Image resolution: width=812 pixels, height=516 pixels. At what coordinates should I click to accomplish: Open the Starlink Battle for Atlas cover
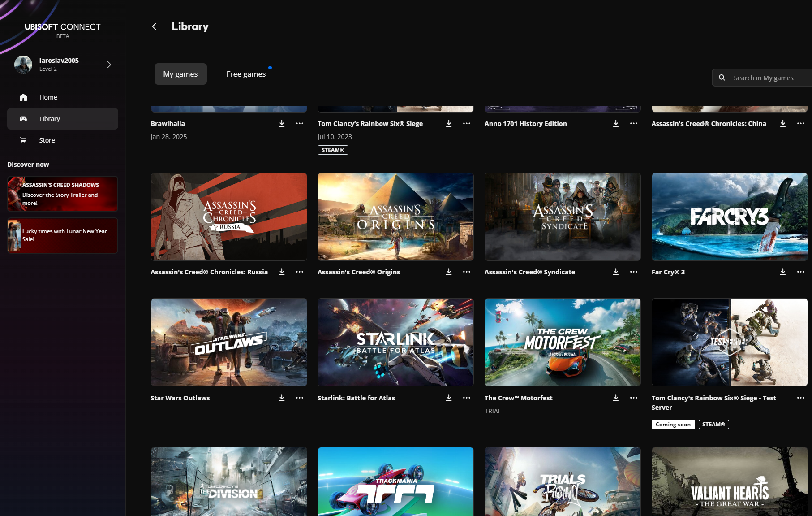(395, 343)
